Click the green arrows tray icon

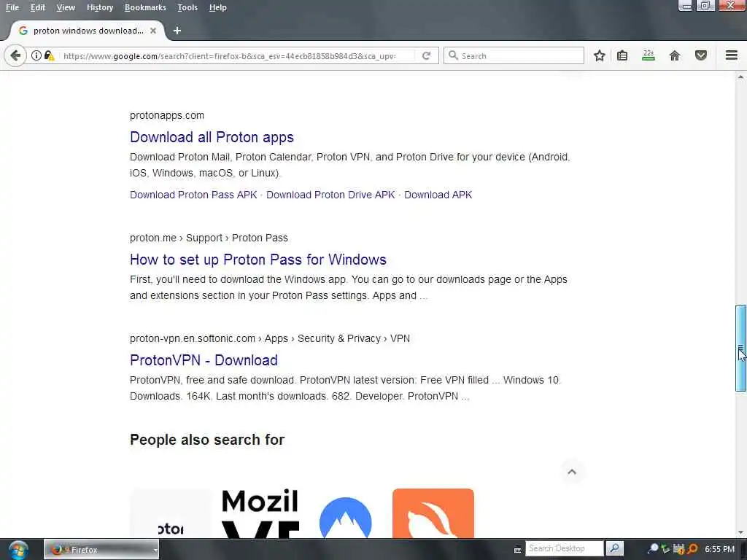click(x=665, y=549)
